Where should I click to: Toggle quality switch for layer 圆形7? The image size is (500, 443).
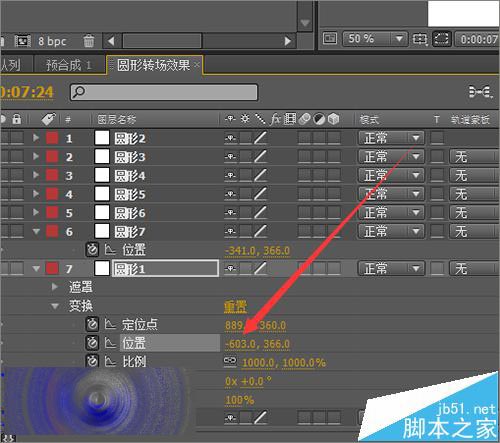pyautogui.click(x=260, y=231)
